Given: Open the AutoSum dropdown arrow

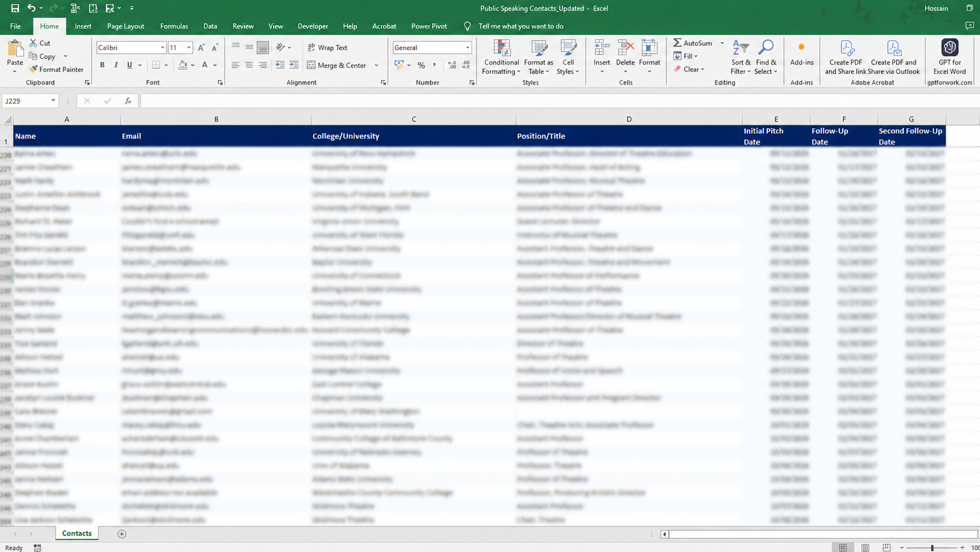Looking at the screenshot, I should 722,43.
